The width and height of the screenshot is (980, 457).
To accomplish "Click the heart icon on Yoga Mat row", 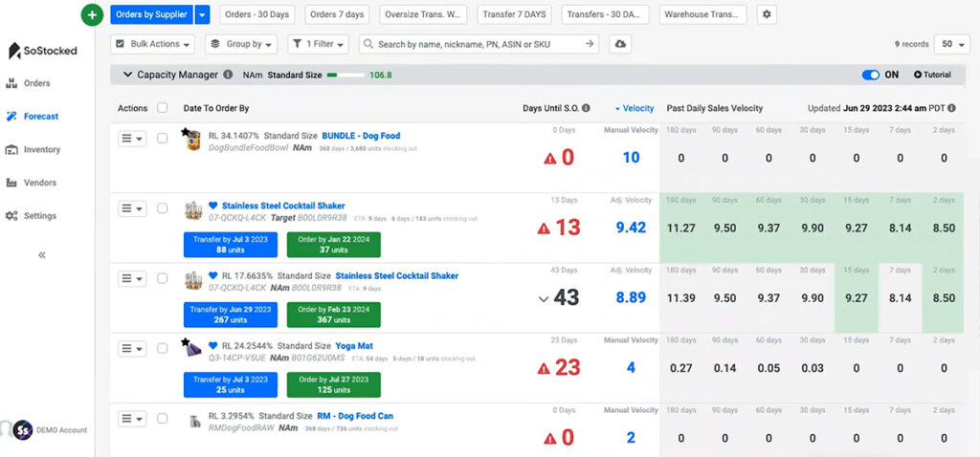I will coord(212,345).
